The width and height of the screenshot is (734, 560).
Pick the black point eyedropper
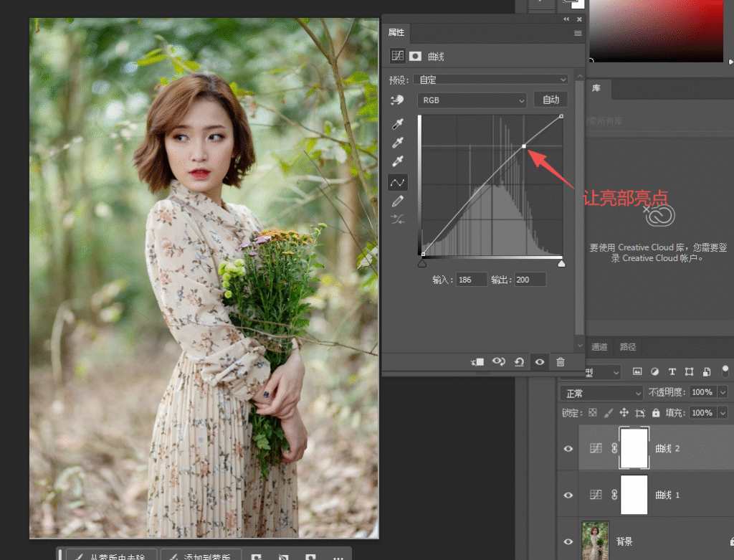click(397, 123)
